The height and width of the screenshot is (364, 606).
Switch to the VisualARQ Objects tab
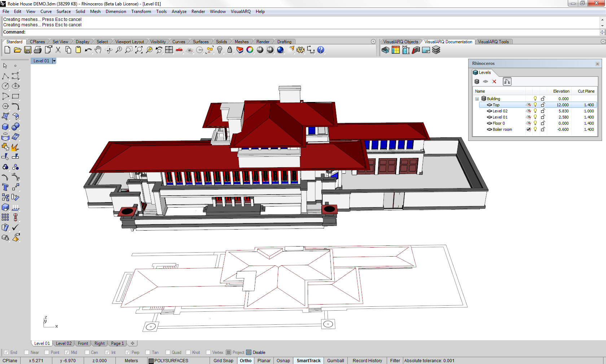pos(400,42)
